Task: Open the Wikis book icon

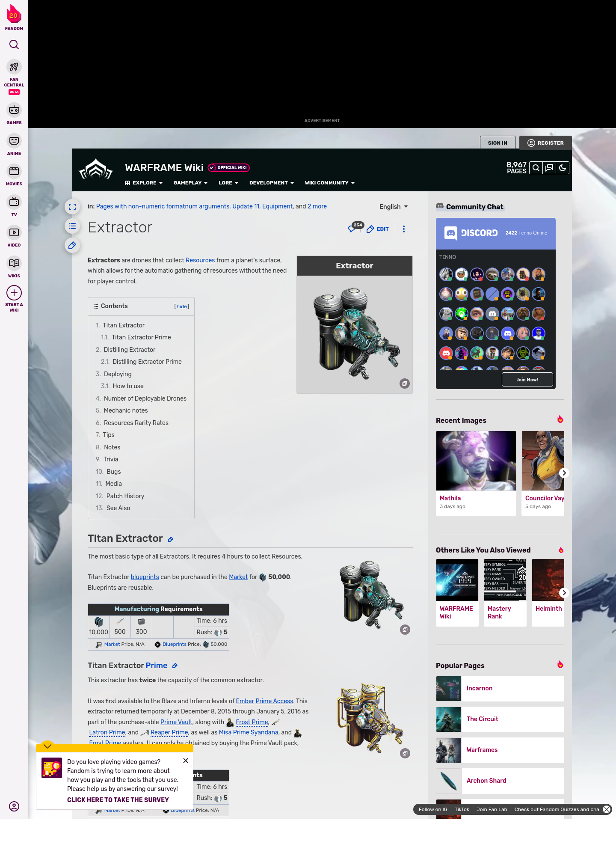Action: pos(14,263)
